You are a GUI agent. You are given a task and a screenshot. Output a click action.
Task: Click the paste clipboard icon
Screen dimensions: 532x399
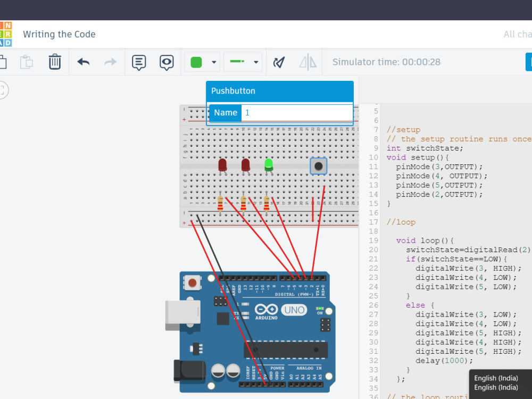[27, 62]
